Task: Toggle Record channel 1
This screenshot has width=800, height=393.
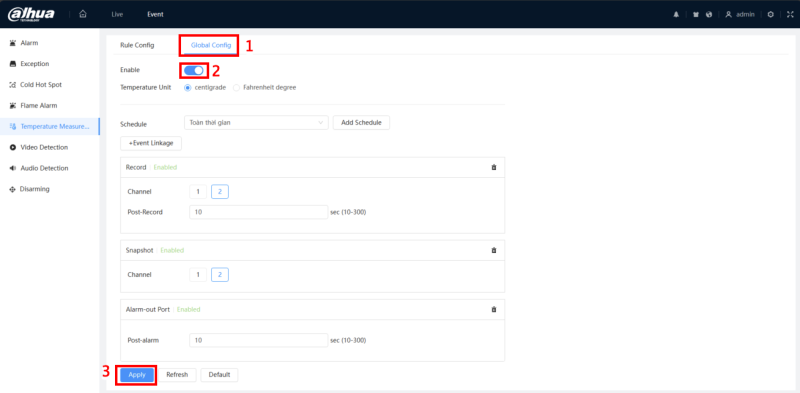Action: point(198,192)
